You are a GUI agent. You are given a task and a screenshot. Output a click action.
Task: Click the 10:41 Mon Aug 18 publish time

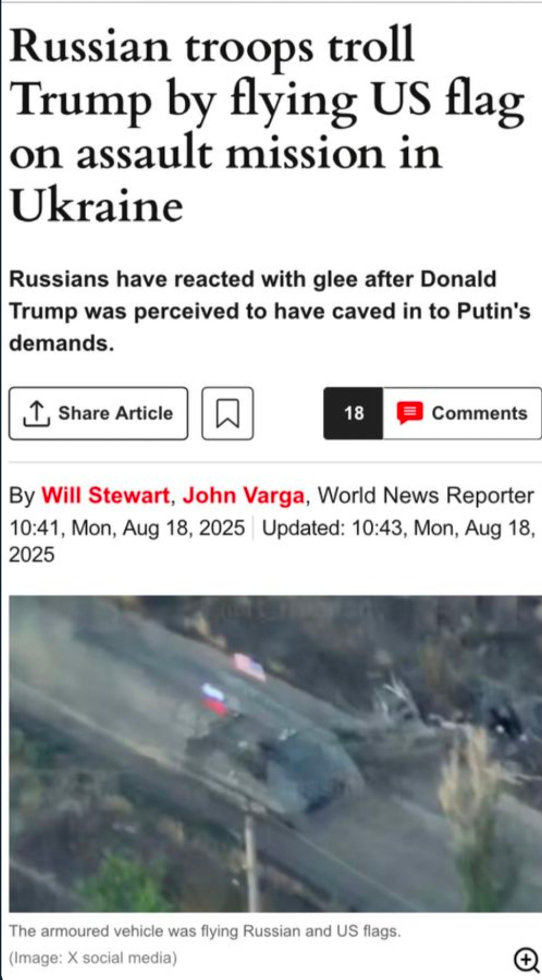tap(127, 527)
